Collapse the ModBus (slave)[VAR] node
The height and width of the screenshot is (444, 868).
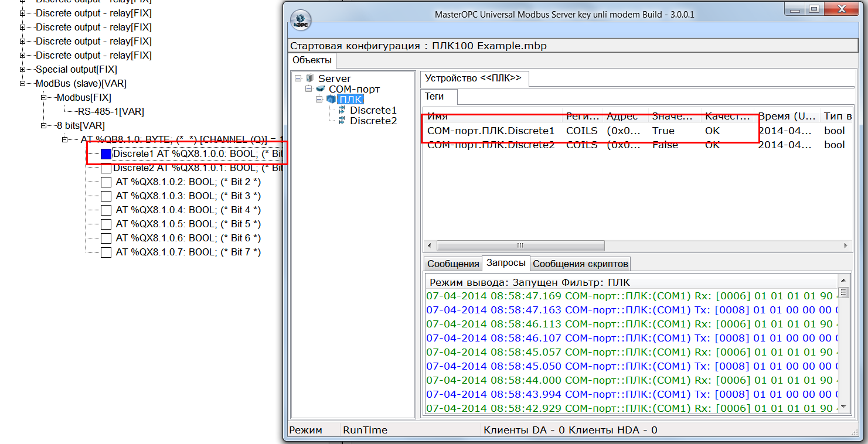[x=23, y=84]
